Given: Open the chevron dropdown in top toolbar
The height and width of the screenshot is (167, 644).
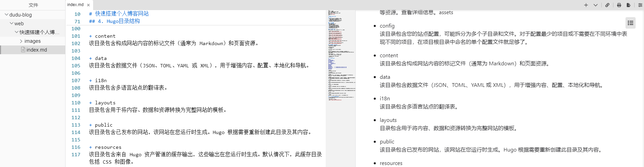Looking at the screenshot, I should coord(596,5).
